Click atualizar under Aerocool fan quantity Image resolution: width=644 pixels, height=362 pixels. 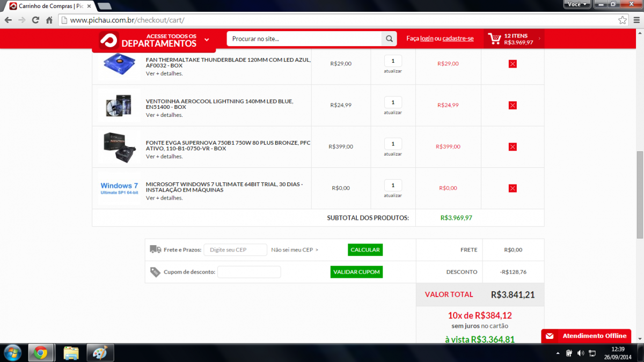pos(393,113)
